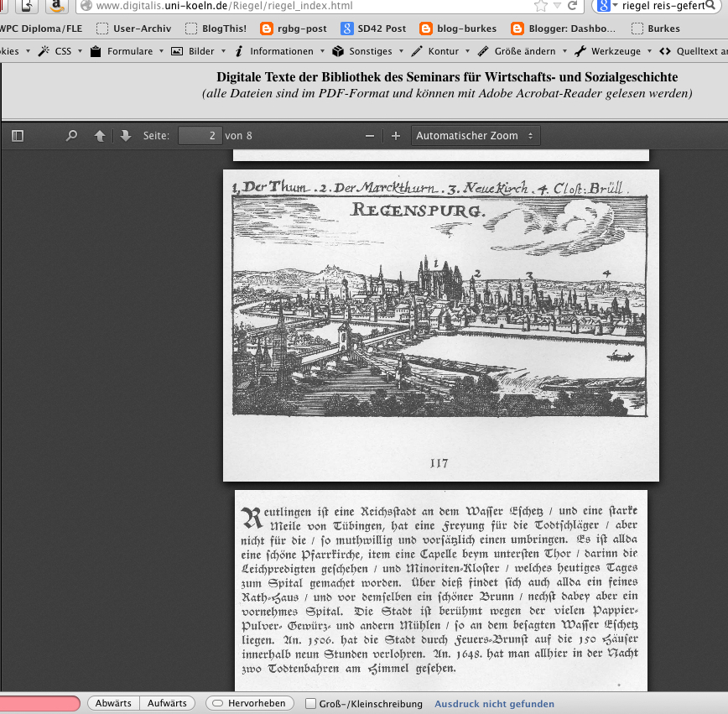Bookmark this page with the star icon

coord(540,6)
